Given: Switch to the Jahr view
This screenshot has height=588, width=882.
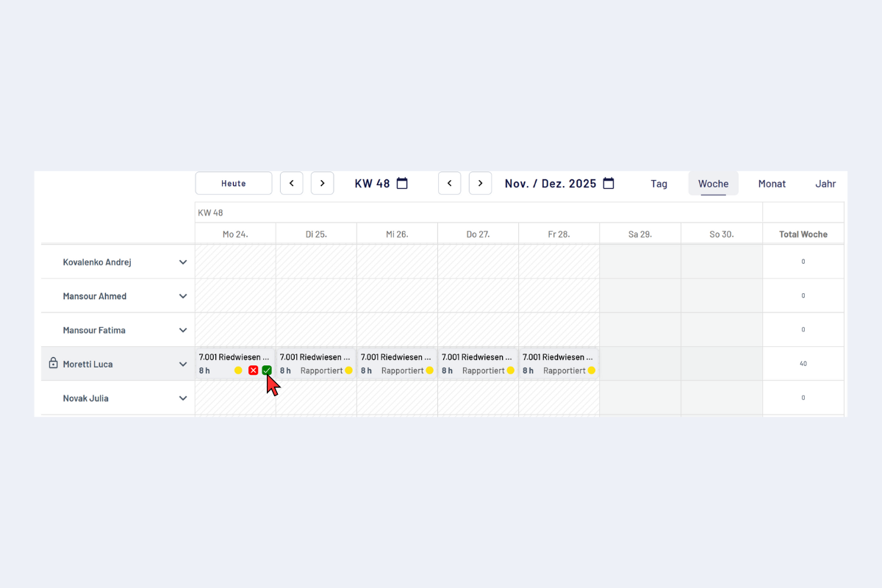Looking at the screenshot, I should point(825,184).
